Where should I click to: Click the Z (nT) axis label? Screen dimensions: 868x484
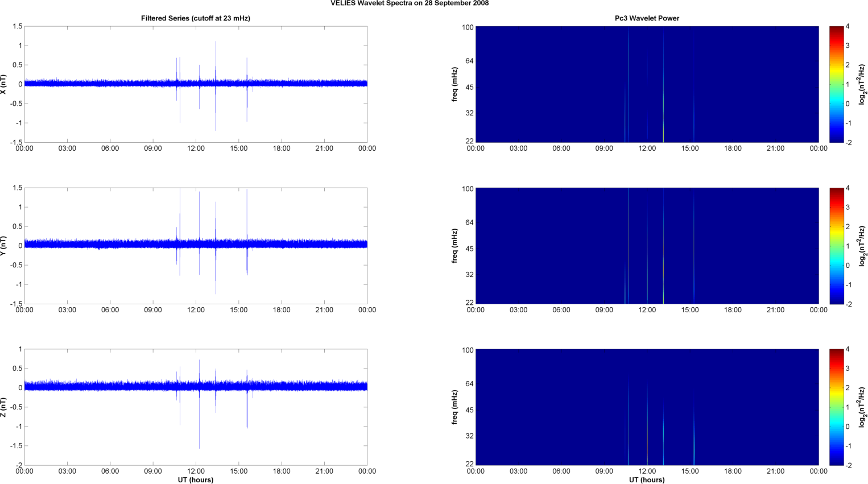tap(4, 407)
